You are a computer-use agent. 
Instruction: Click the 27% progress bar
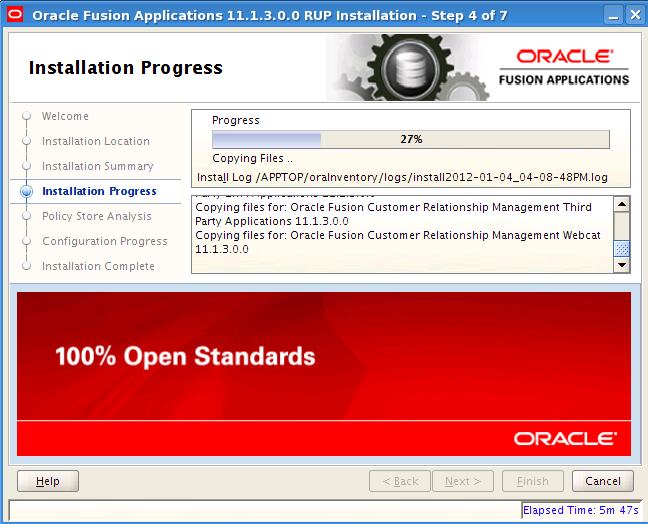pyautogui.click(x=411, y=139)
